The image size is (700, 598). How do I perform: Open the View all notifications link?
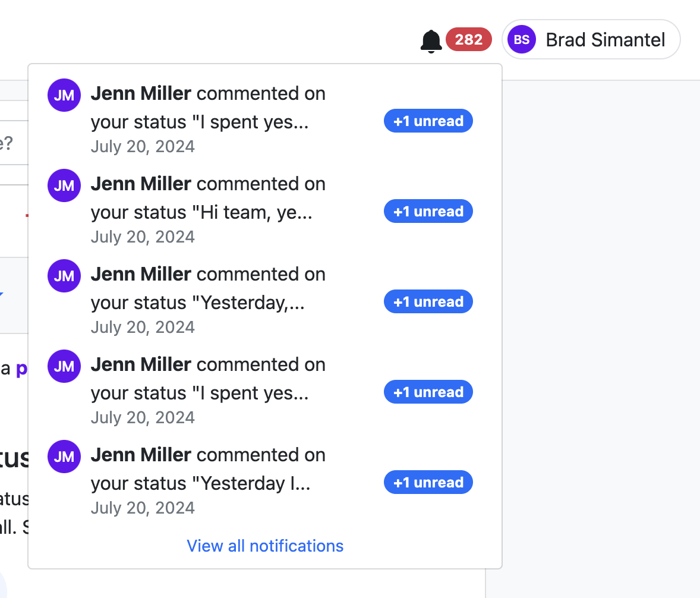[265, 546]
